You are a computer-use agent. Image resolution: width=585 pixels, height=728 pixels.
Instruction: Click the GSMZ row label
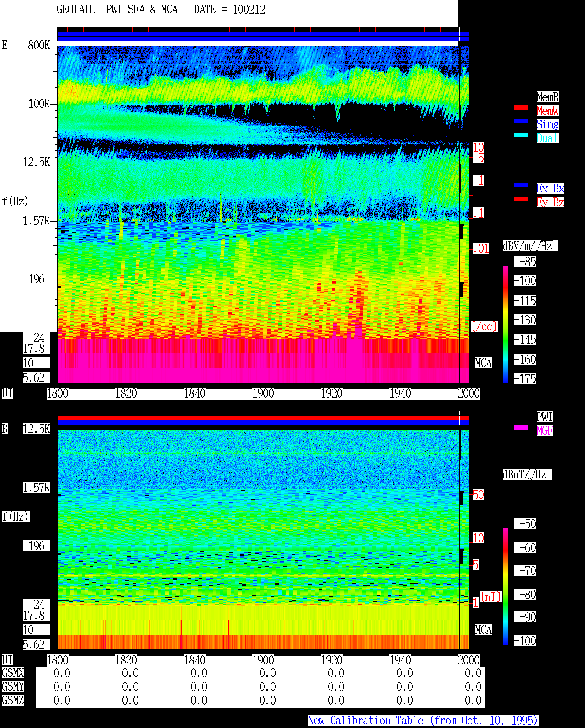(x=13, y=700)
